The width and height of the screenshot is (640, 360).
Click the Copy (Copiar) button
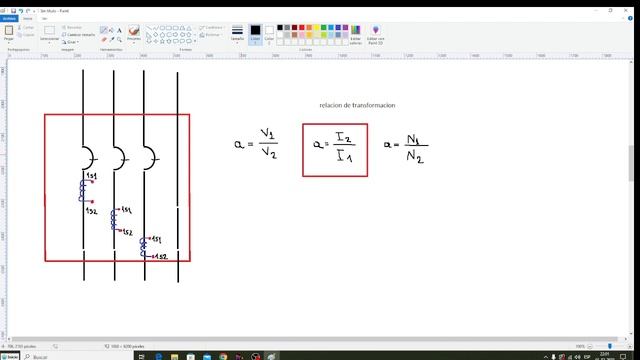pyautogui.click(x=26, y=35)
